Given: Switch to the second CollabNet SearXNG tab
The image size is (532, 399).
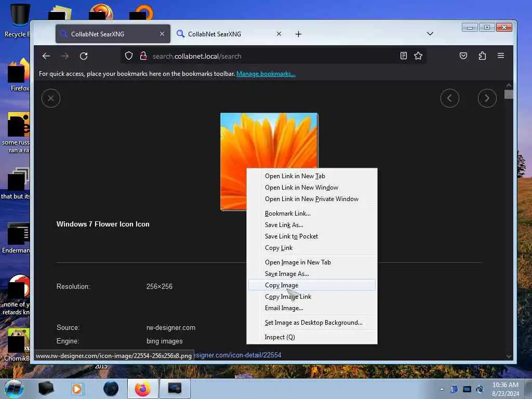Looking at the screenshot, I should [229, 34].
